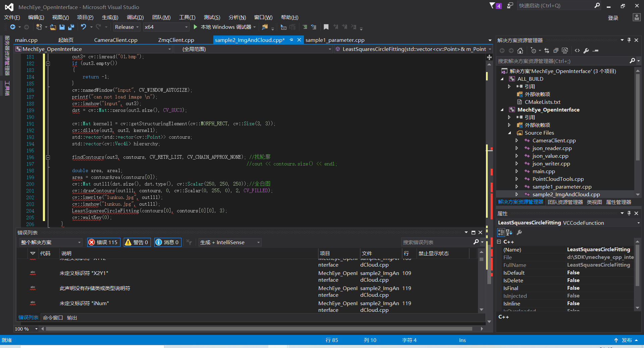This screenshot has width=644, height=348.
Task: Collapse the code region at line 196
Action: [48, 157]
